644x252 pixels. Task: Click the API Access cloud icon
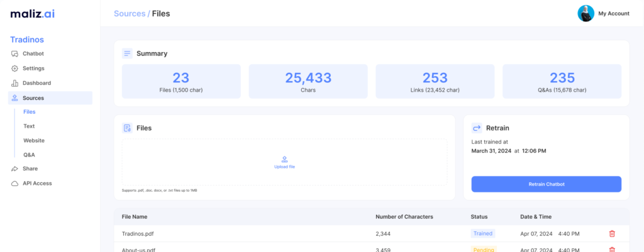tap(14, 184)
